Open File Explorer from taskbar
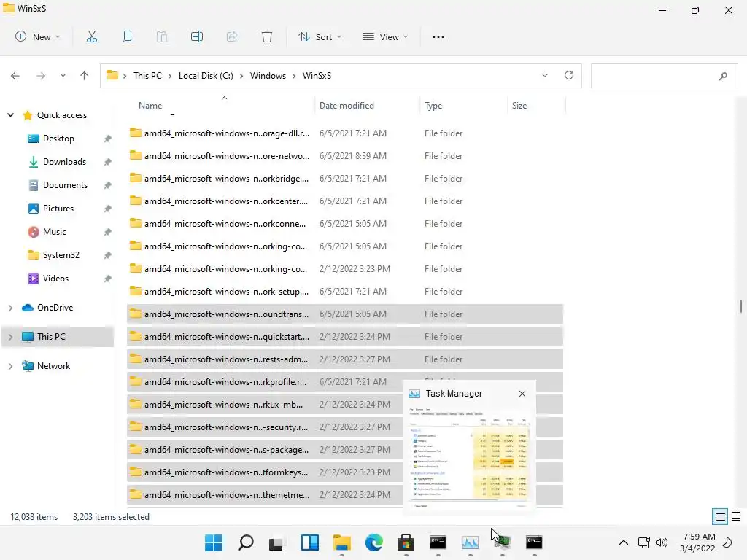This screenshot has height=560, width=747. tap(342, 542)
